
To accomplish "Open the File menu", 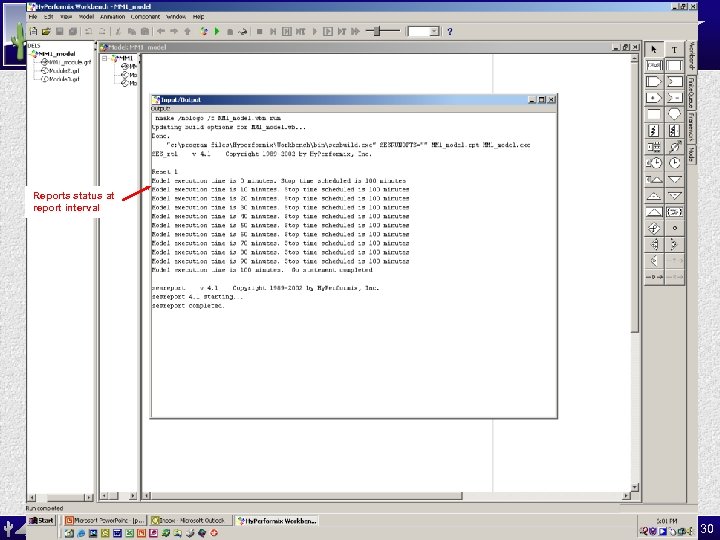I will pyautogui.click(x=33, y=17).
